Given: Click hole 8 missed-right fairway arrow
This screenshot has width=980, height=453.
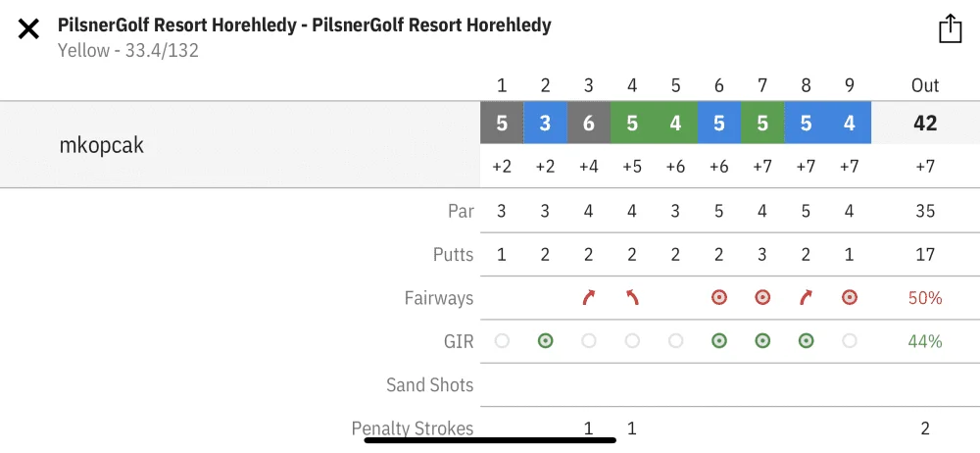Looking at the screenshot, I should tap(806, 298).
